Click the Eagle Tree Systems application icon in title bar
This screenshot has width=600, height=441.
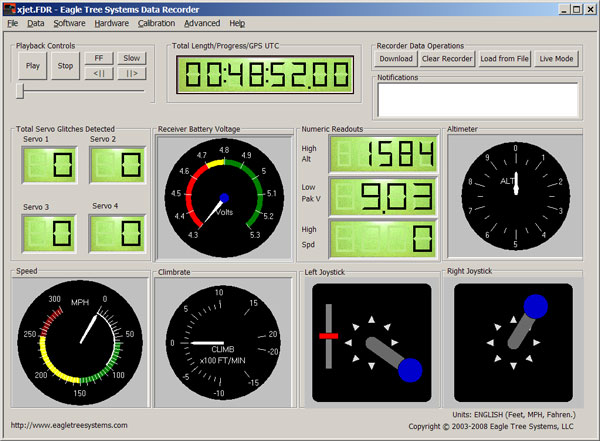[9, 7]
